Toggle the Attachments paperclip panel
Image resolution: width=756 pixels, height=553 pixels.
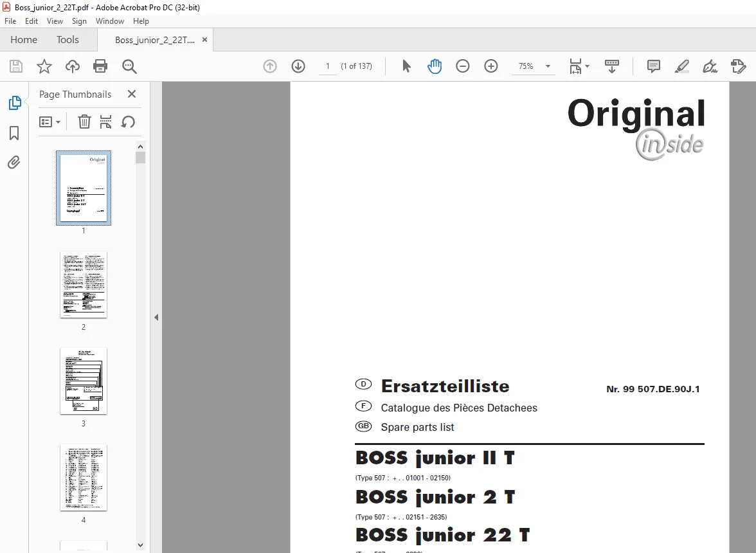pyautogui.click(x=14, y=163)
